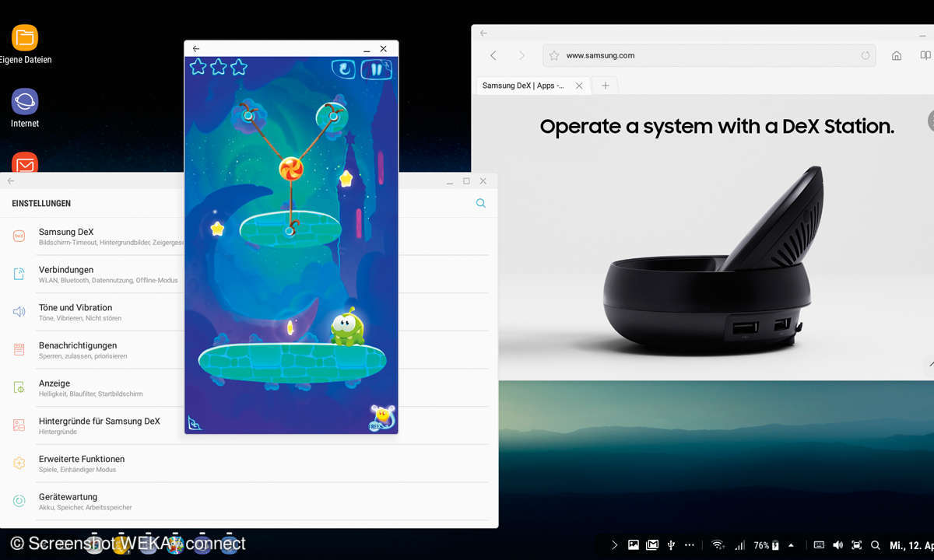Image resolution: width=934 pixels, height=560 pixels.
Task: Go back in the Einstellungen window
Action: pos(11,181)
